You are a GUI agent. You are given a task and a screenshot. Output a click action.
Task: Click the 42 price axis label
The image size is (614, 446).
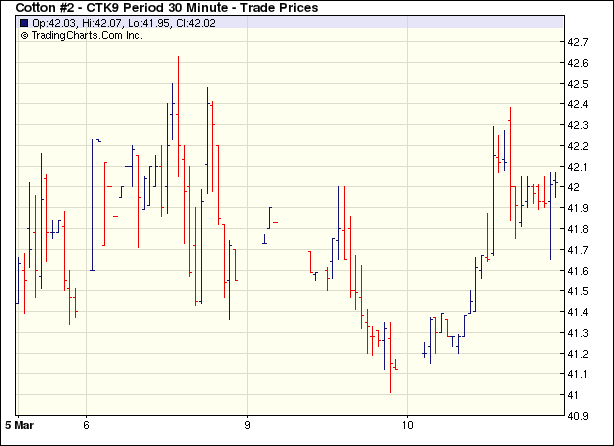pos(574,188)
